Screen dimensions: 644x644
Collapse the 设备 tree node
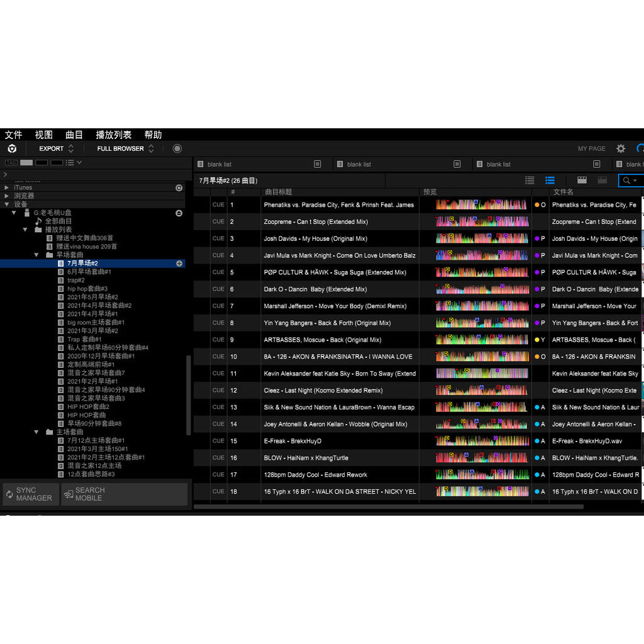pyautogui.click(x=6, y=204)
